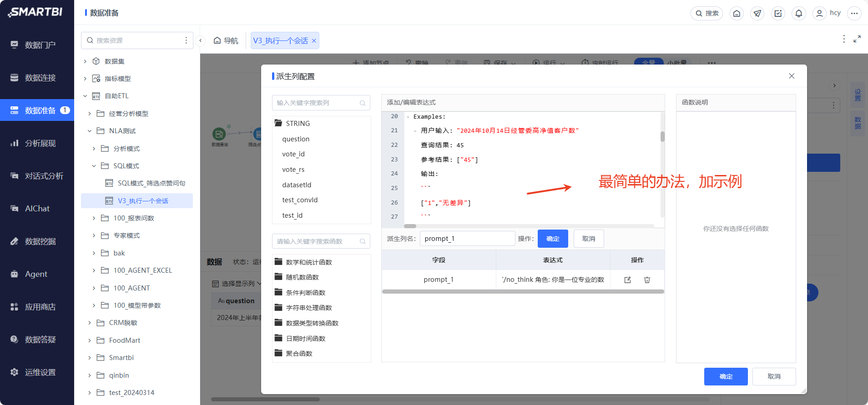Expand the FoodMart folder

(x=90, y=340)
